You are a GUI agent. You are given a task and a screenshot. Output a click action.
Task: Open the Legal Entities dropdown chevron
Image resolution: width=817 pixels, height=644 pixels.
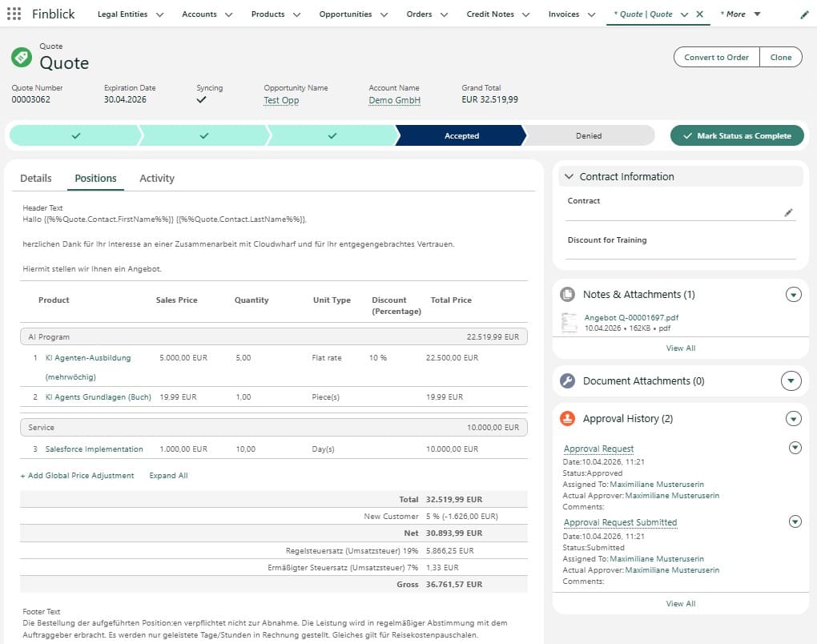160,14
